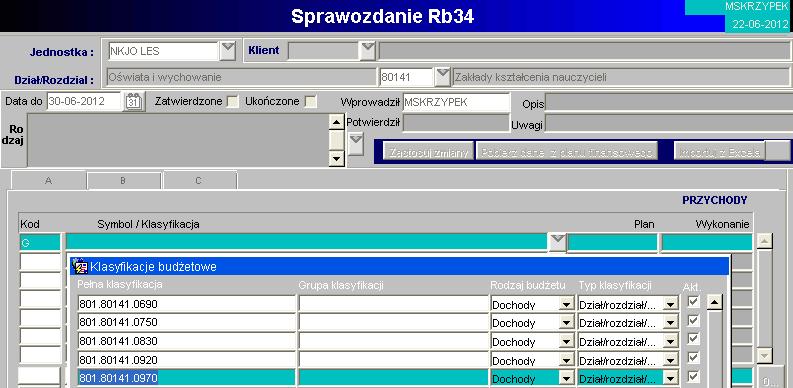
Task: Click the Potwierdził input field
Action: pyautogui.click(x=456, y=123)
